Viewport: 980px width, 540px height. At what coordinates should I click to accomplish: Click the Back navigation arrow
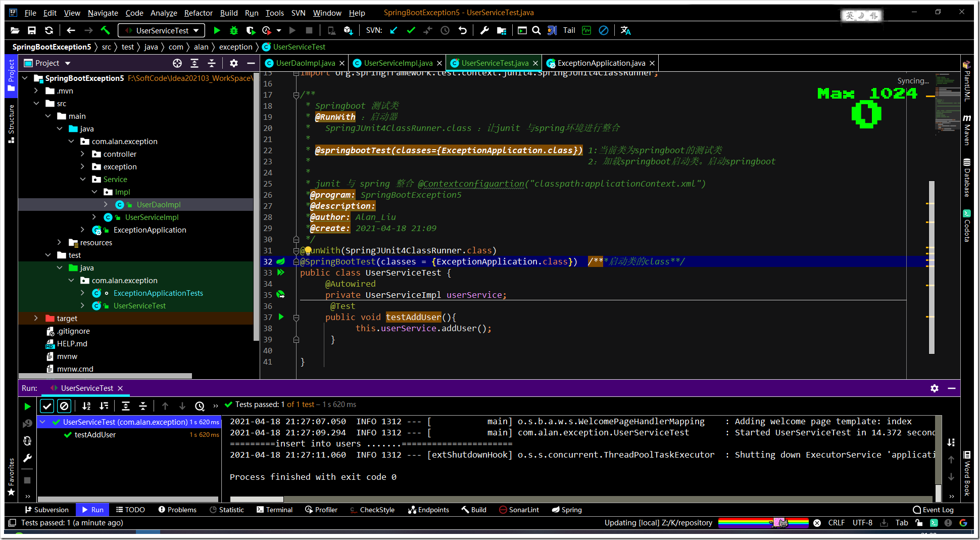point(71,30)
